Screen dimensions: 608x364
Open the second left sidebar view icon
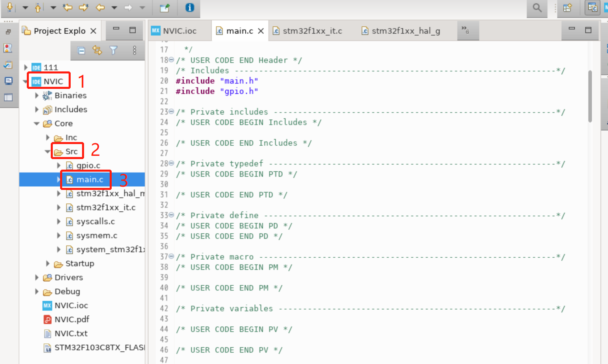(8, 48)
